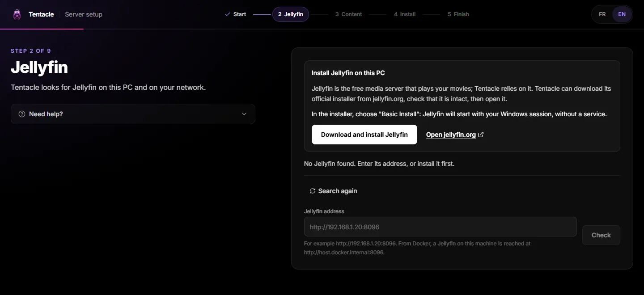The image size is (644, 295).
Task: Focus the Jellyfin address input field
Action: tap(440, 227)
